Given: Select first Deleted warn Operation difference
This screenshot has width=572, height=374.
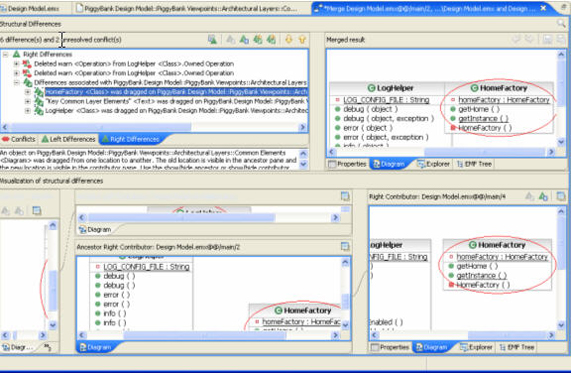Looking at the screenshot, I should [x=134, y=64].
